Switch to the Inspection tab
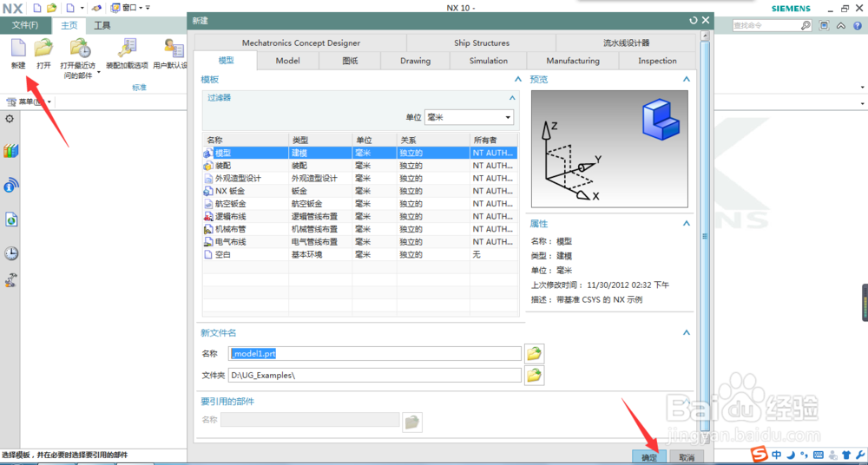Image resolution: width=868 pixels, height=465 pixels. click(x=657, y=61)
